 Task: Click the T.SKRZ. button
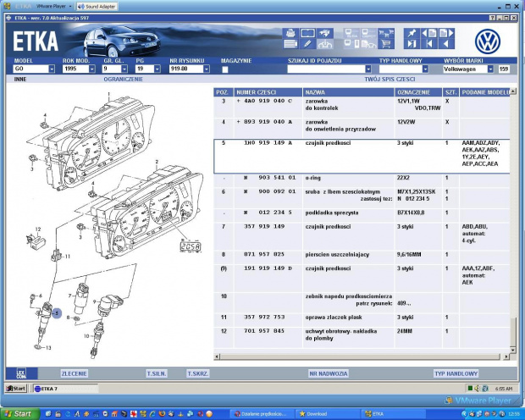[x=197, y=373]
